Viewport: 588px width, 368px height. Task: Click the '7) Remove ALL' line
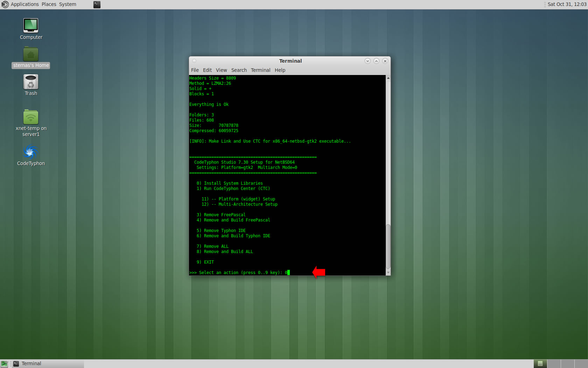pyautogui.click(x=212, y=246)
